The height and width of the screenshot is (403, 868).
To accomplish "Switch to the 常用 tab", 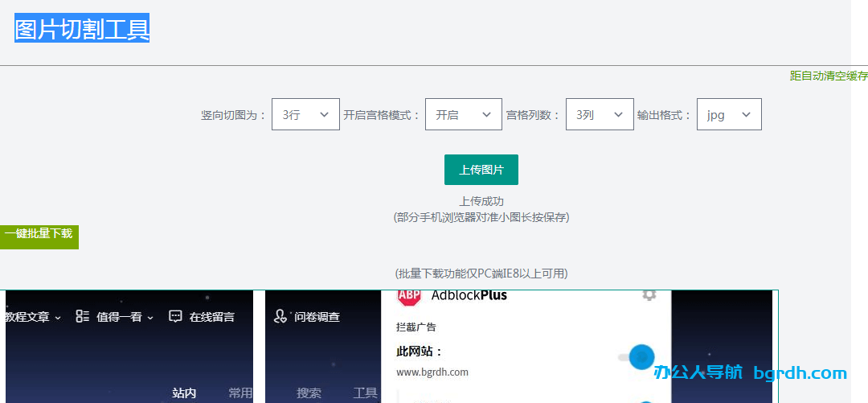I will [240, 393].
